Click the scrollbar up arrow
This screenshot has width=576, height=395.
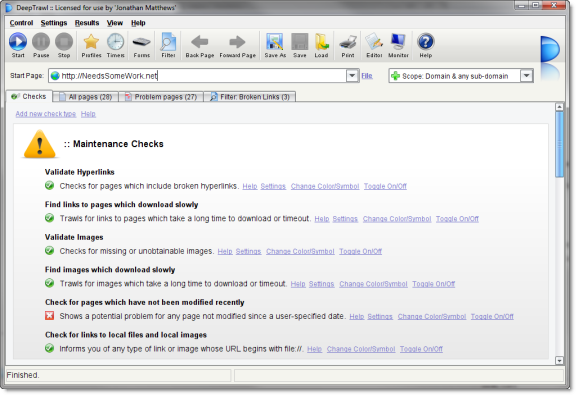[559, 107]
